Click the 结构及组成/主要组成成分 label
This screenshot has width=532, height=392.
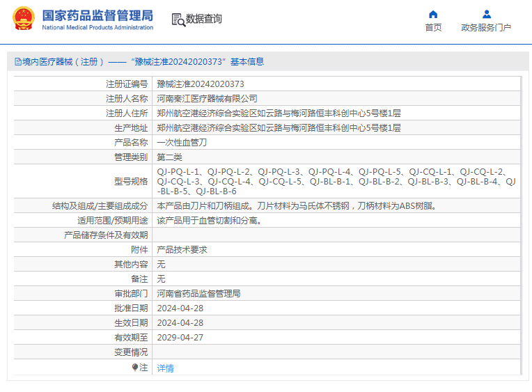[x=100, y=205]
